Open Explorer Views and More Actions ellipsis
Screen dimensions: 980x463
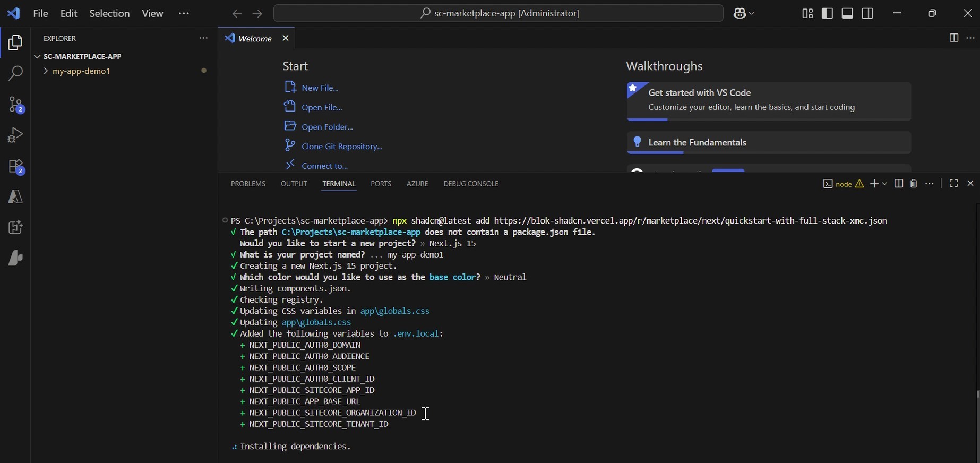[x=203, y=38]
